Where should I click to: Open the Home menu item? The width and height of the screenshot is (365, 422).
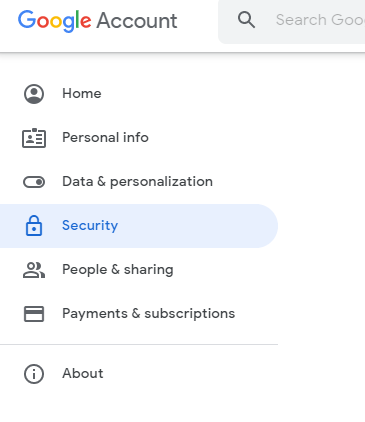coord(82,93)
